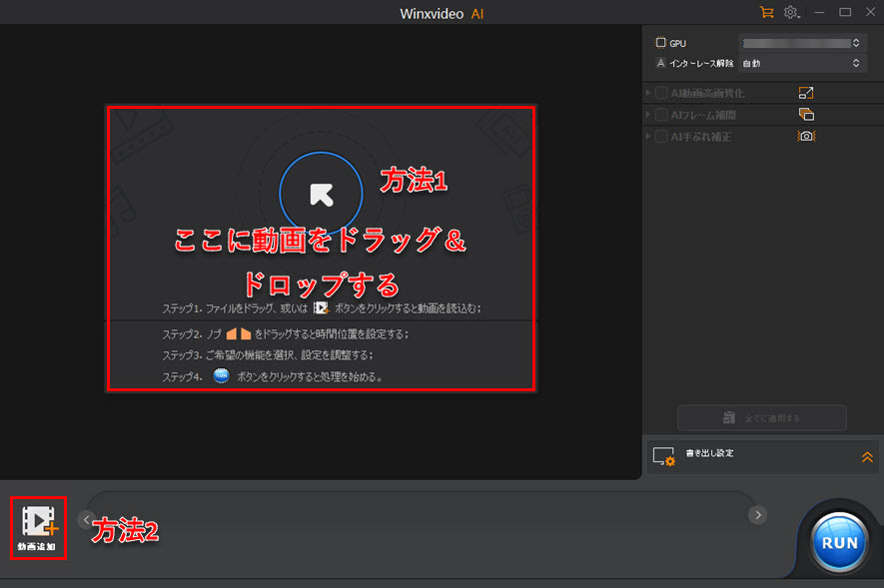This screenshot has height=588, width=884.
Task: Click the 全てに適用する button
Action: (x=762, y=418)
